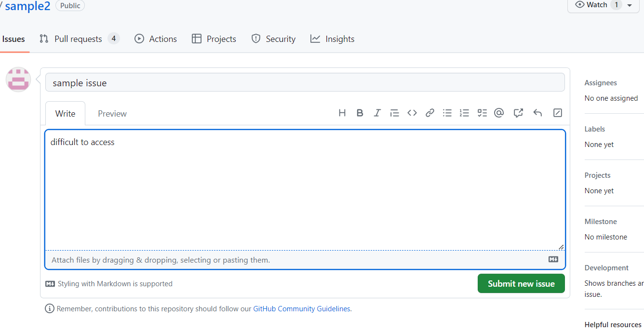This screenshot has height=332, width=644.
Task: Open the Milestone sidebar section
Action: tap(601, 222)
